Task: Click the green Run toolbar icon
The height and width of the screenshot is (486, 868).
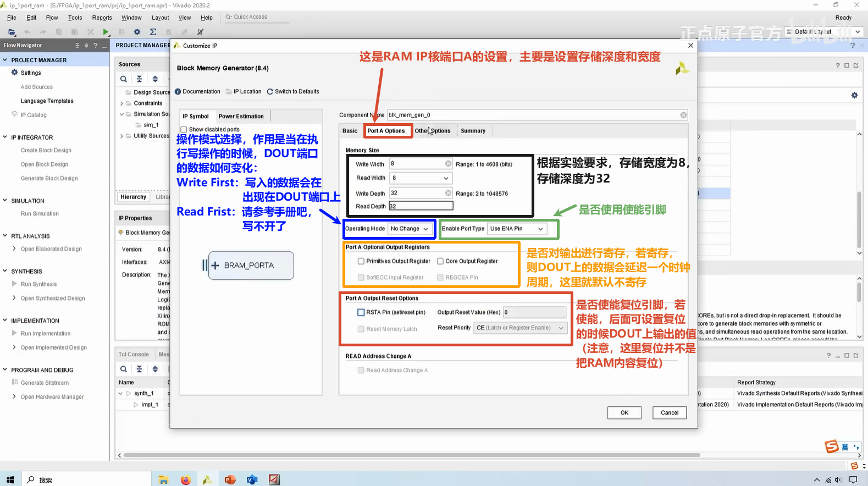Action: click(x=106, y=32)
